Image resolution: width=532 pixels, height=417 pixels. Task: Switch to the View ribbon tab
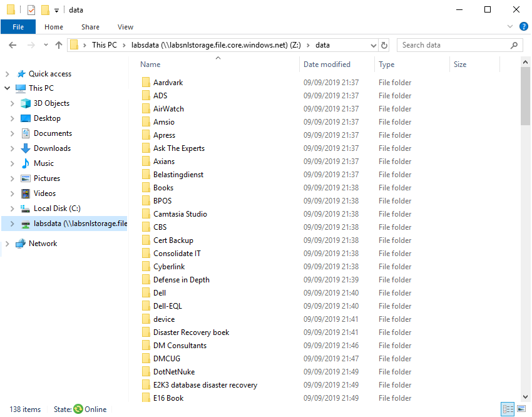(125, 27)
